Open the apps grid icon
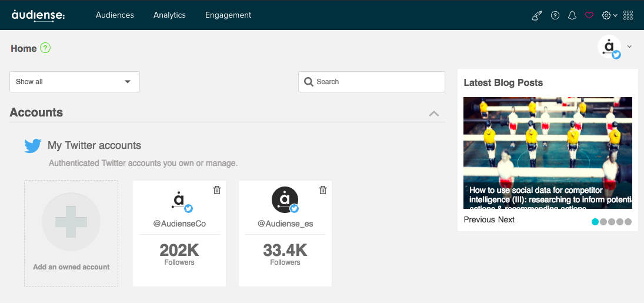This screenshot has width=644, height=303. click(x=628, y=16)
